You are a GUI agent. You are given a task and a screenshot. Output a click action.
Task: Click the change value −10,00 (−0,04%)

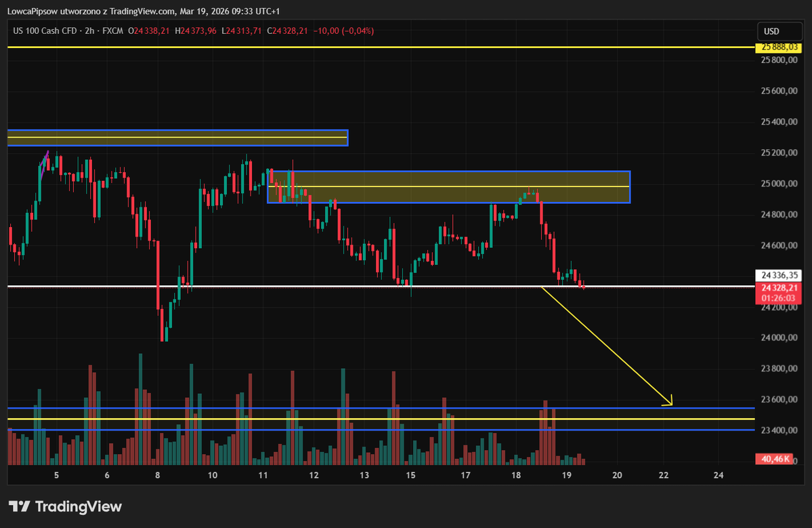[x=343, y=31]
